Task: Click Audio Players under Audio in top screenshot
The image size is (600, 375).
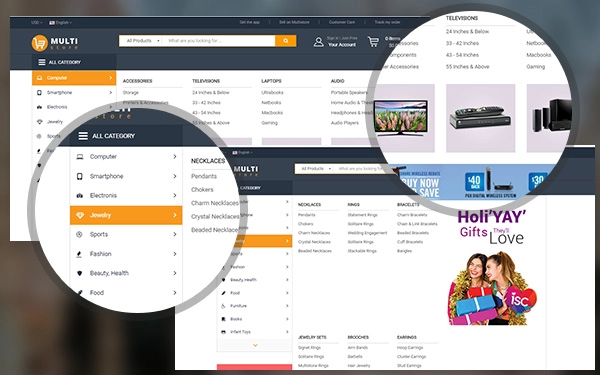Action: [345, 123]
